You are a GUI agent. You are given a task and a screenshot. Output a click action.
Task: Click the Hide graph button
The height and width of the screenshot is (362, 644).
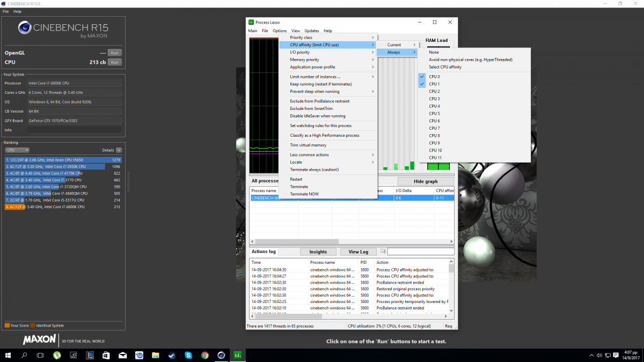click(x=426, y=181)
